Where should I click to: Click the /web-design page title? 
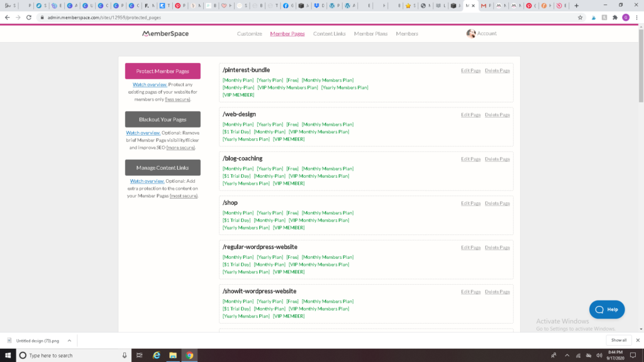coord(239,114)
